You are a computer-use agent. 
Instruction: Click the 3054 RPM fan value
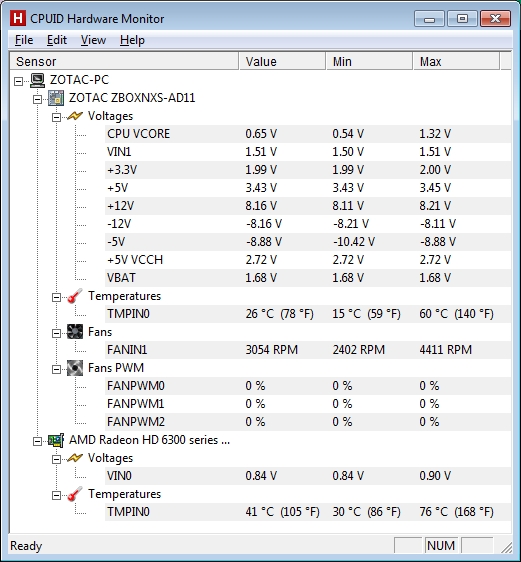coord(272,350)
